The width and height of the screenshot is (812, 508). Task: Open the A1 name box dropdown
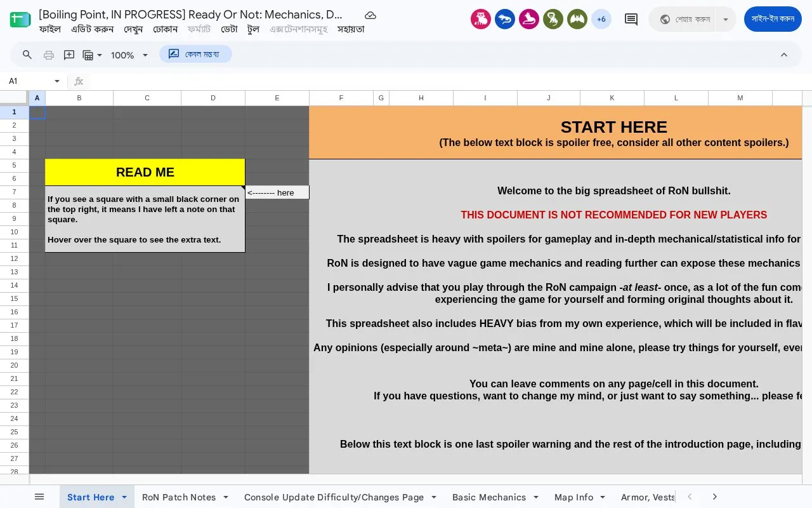57,81
